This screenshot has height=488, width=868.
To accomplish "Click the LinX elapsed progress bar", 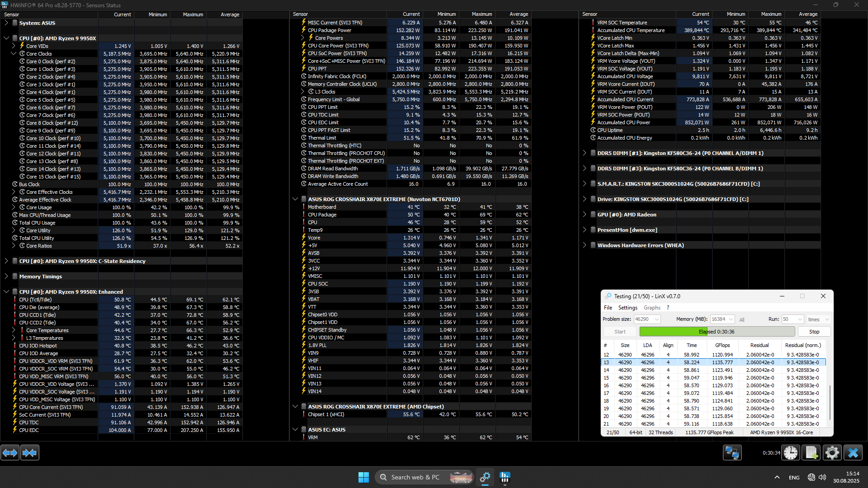I will click(717, 332).
